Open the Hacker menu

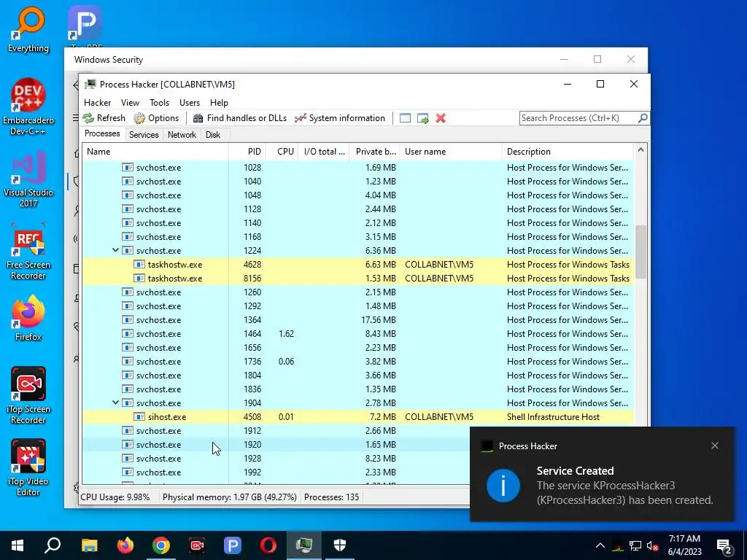[97, 103]
